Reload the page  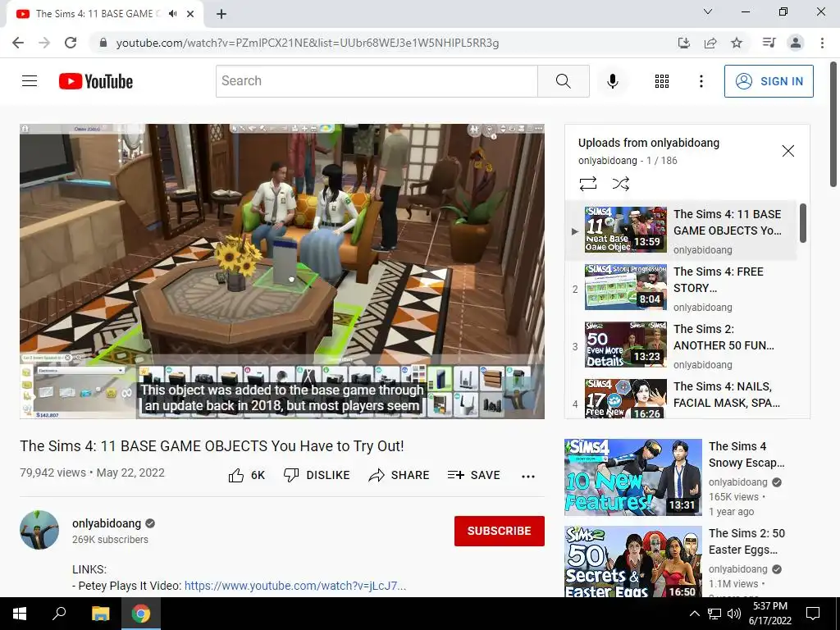[x=71, y=43]
